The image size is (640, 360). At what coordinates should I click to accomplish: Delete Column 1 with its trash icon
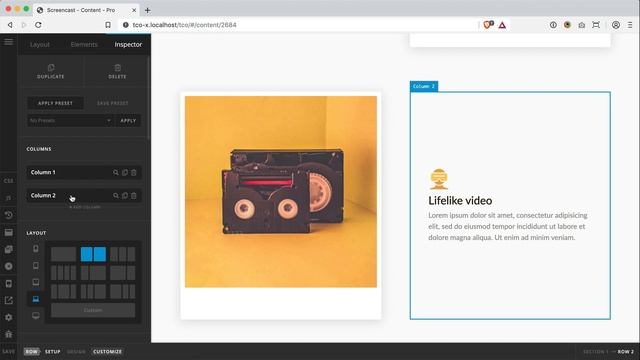(134, 173)
